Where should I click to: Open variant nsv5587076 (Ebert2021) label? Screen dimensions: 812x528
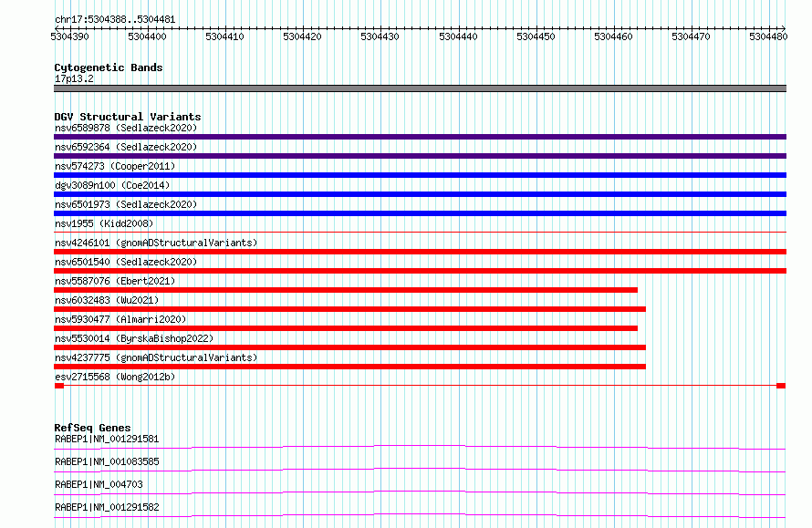pos(115,281)
